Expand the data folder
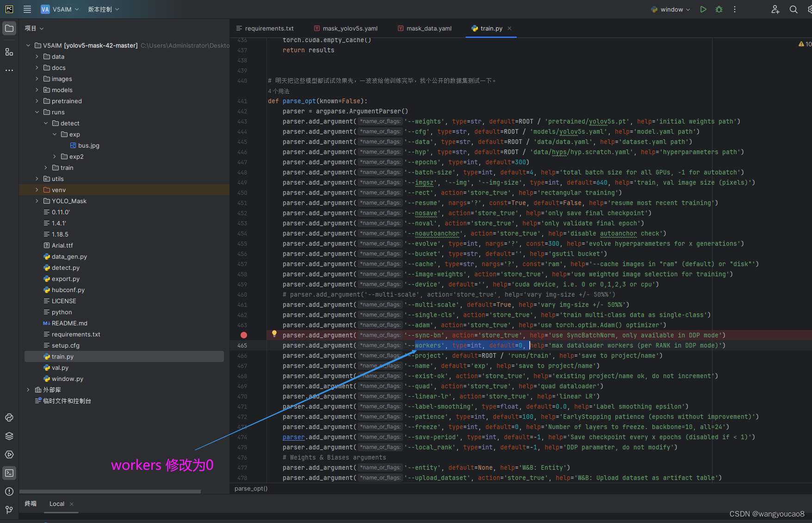This screenshot has width=812, height=523. tap(37, 56)
